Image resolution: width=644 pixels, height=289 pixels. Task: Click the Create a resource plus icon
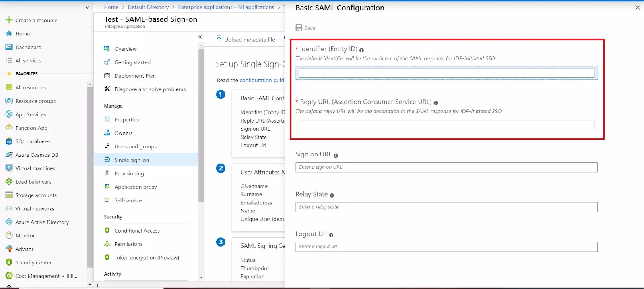[x=9, y=20]
